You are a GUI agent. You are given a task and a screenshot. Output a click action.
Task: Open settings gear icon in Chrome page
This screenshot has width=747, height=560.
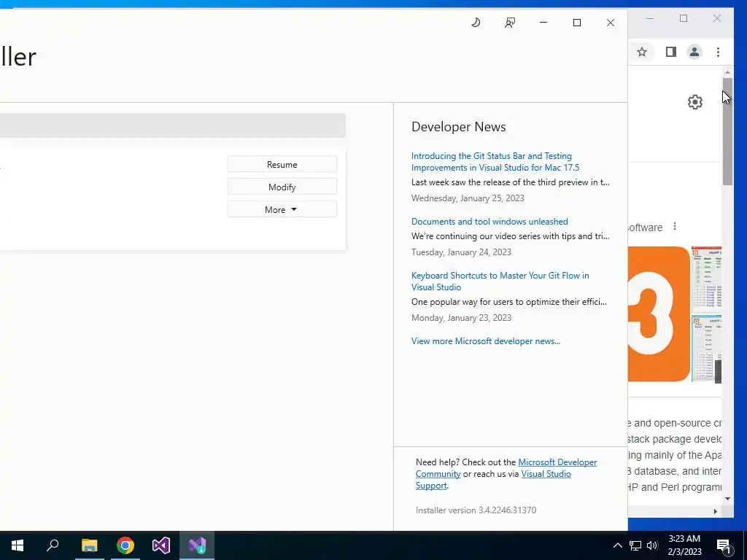pos(695,102)
